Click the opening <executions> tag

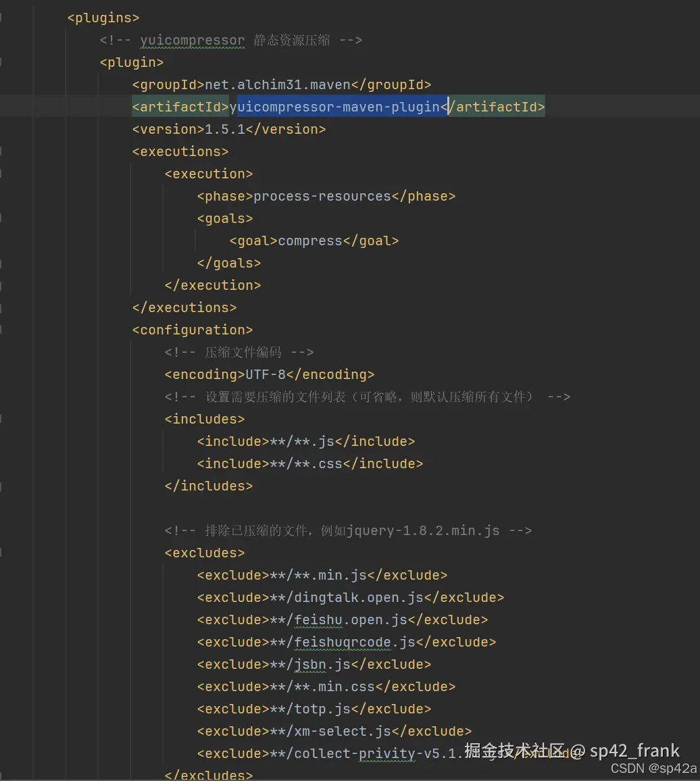180,151
